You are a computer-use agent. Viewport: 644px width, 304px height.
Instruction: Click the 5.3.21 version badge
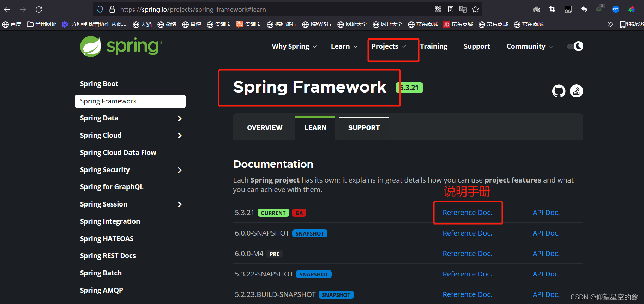(409, 88)
